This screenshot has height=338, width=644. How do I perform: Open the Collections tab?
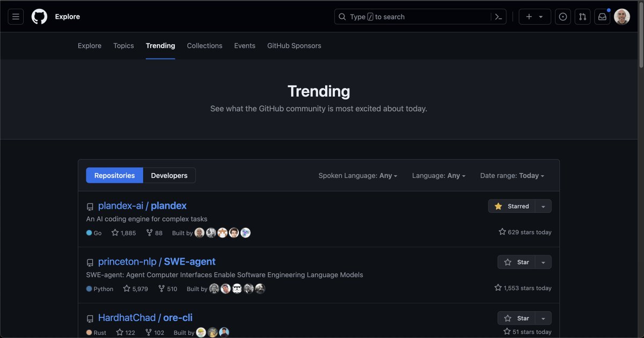pyautogui.click(x=204, y=46)
